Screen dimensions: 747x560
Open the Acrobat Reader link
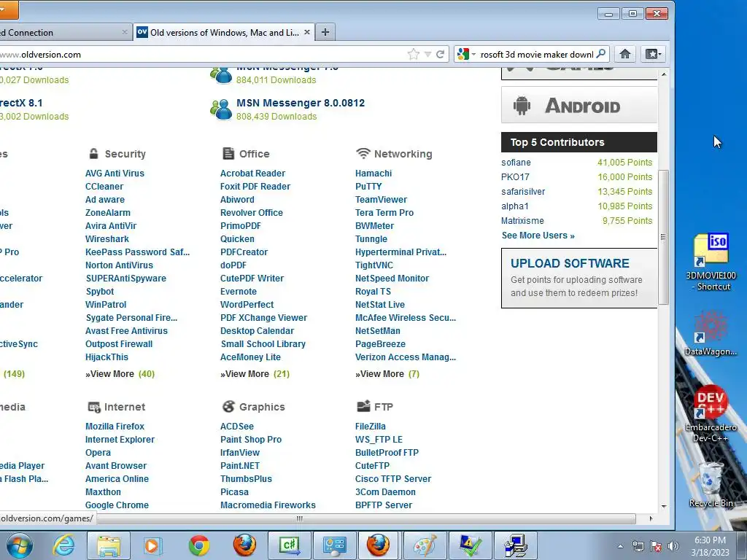point(253,174)
